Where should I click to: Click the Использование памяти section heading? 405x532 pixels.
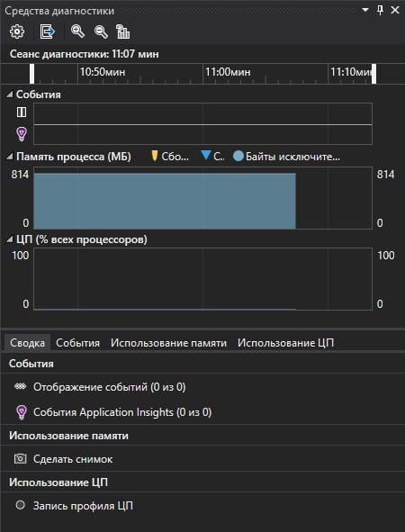click(69, 436)
